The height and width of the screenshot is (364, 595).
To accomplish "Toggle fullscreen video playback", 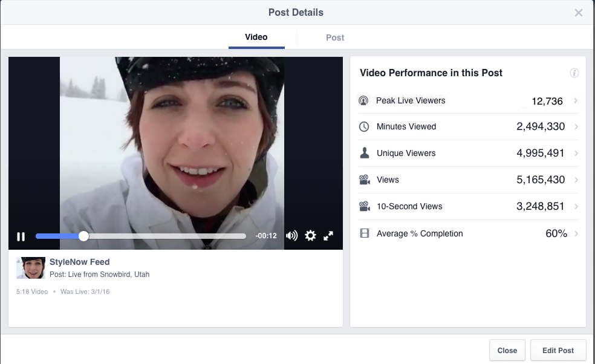I will [x=328, y=236].
